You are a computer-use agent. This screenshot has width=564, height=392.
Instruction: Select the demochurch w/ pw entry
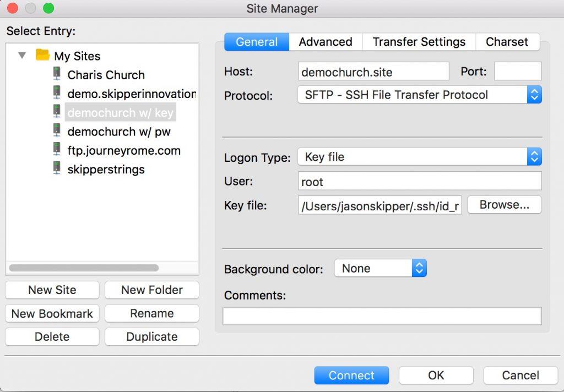point(119,132)
